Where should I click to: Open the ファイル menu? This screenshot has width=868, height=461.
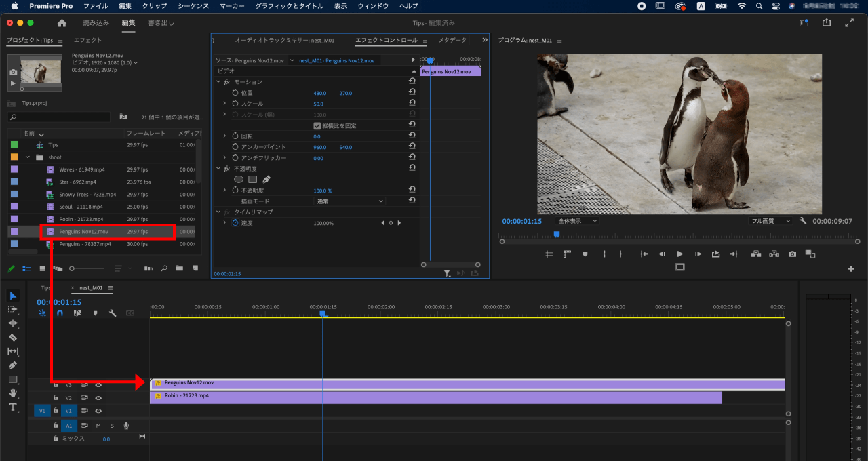coord(96,5)
